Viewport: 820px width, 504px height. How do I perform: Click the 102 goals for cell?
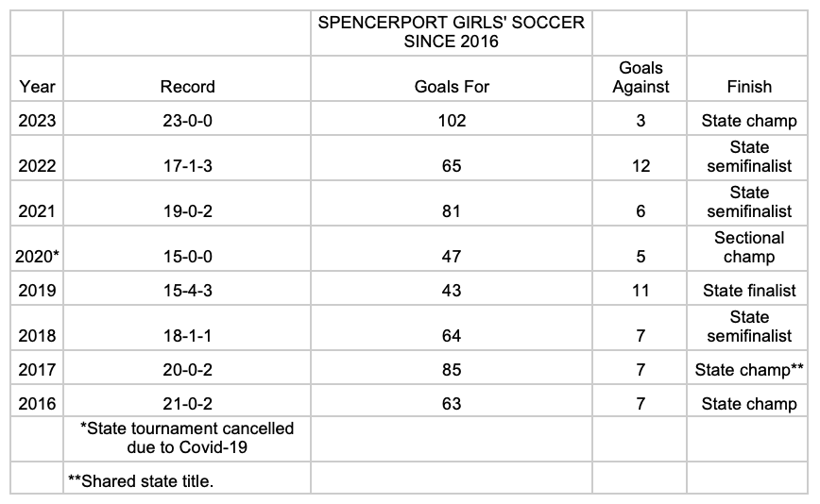point(452,121)
